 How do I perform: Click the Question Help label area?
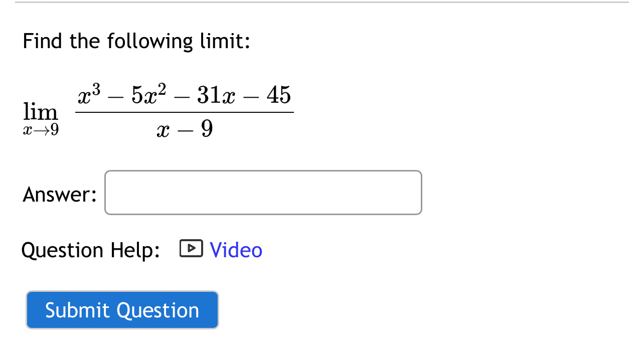[x=90, y=250]
